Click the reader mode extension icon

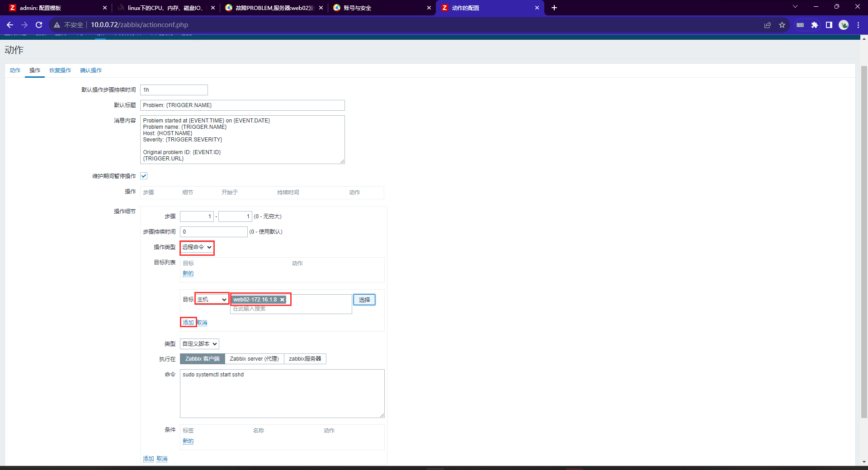800,25
